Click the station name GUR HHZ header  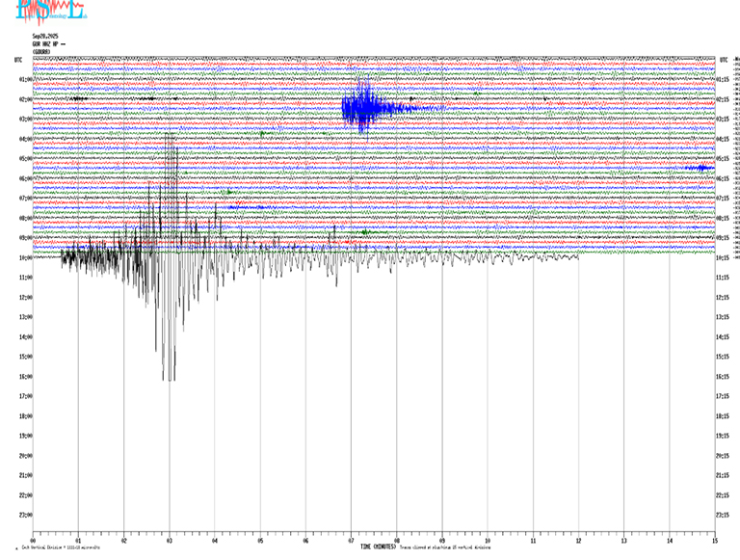46,43
